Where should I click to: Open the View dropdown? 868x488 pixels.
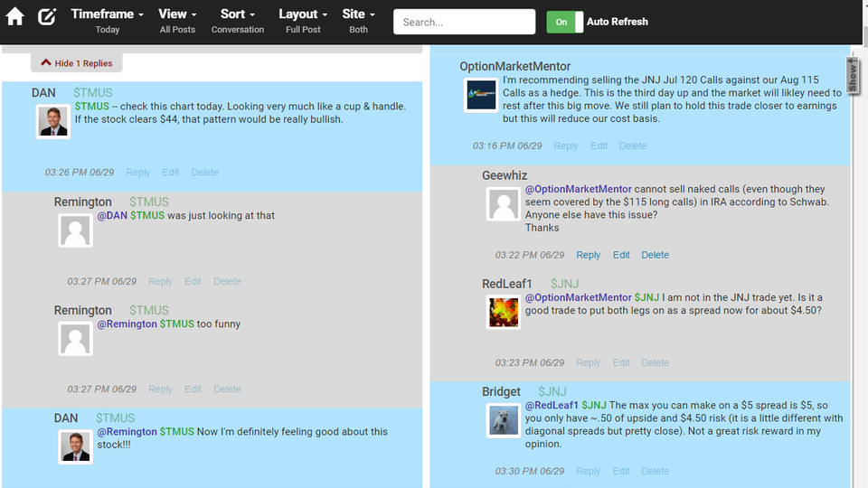click(x=177, y=21)
